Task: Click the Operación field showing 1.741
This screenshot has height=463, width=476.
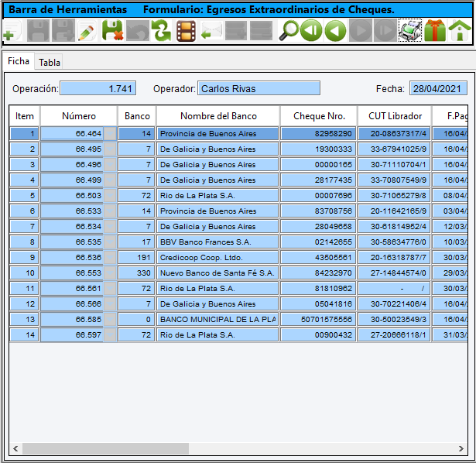Action: tap(98, 88)
